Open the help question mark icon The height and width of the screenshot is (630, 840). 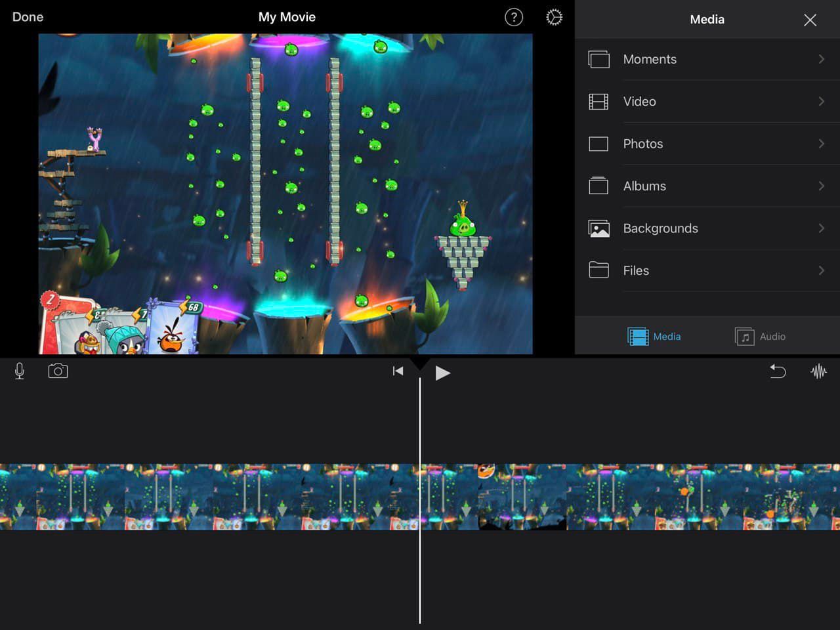[514, 18]
